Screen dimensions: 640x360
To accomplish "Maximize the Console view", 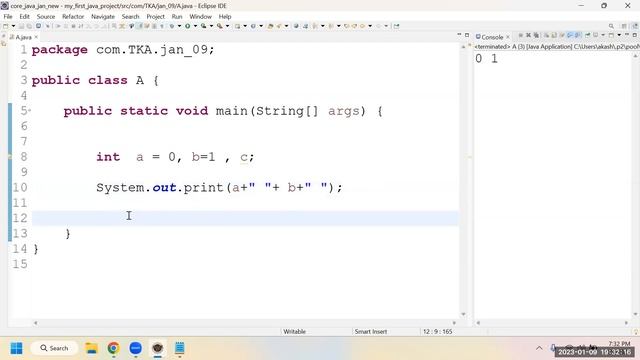I will [x=634, y=35].
